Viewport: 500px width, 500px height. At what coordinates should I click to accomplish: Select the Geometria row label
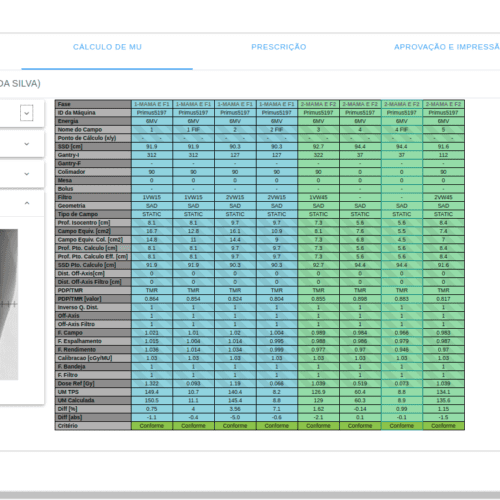(x=93, y=206)
